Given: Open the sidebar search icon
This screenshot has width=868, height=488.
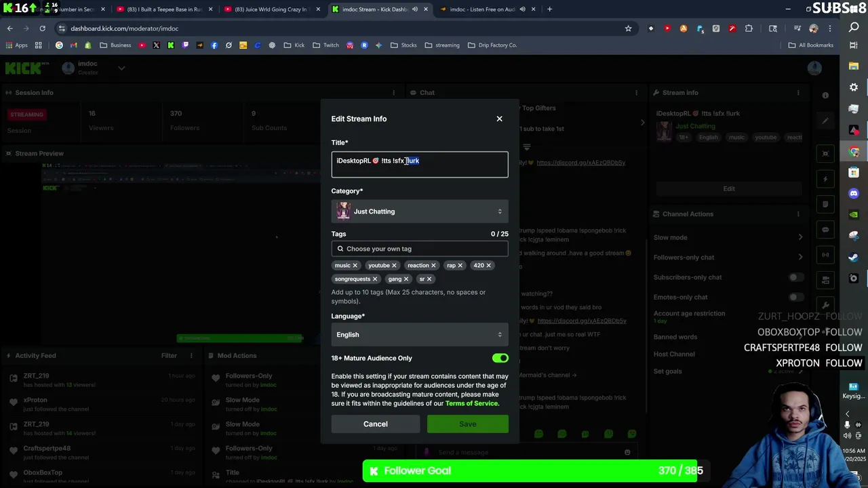Looking at the screenshot, I should coord(854,28).
